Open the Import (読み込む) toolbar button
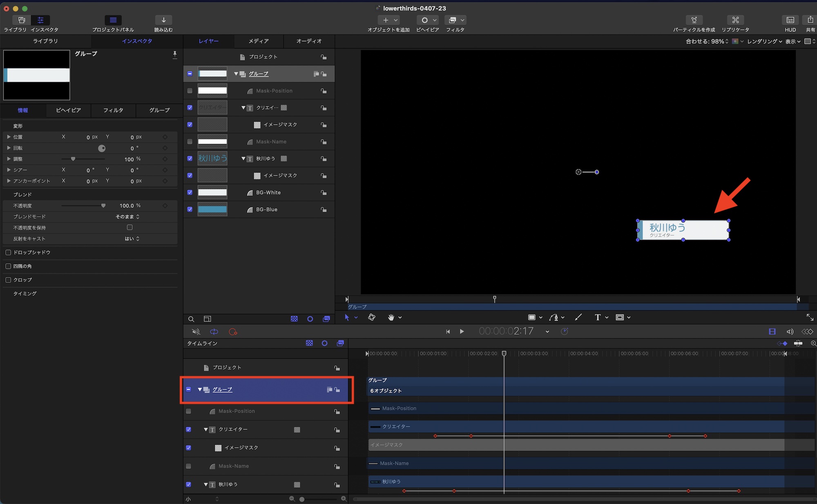The width and height of the screenshot is (817, 504). pyautogui.click(x=163, y=20)
